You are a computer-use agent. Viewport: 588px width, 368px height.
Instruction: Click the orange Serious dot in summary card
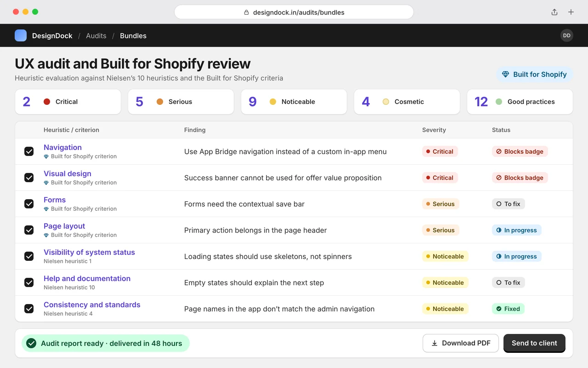coord(160,102)
